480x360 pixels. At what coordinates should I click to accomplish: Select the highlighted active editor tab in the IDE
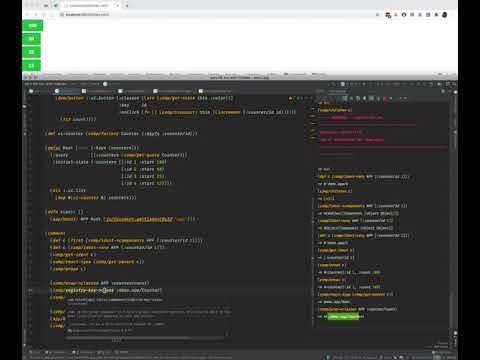point(67,91)
